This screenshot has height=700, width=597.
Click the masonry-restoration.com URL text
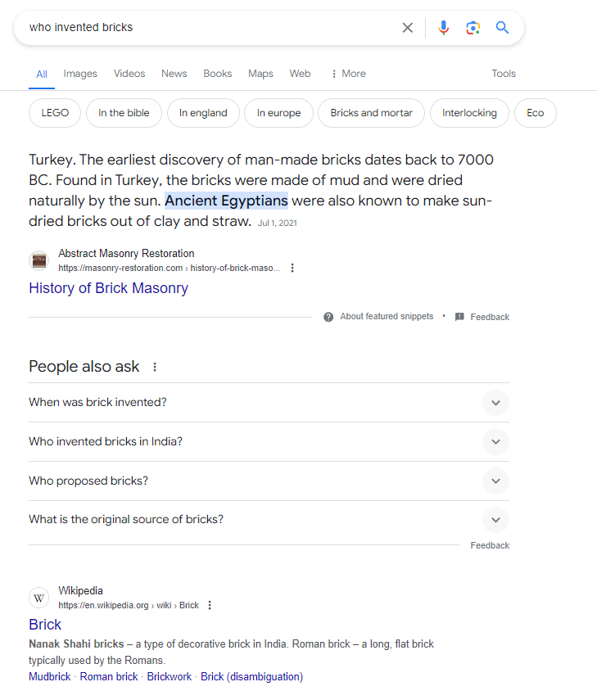pyautogui.click(x=170, y=268)
